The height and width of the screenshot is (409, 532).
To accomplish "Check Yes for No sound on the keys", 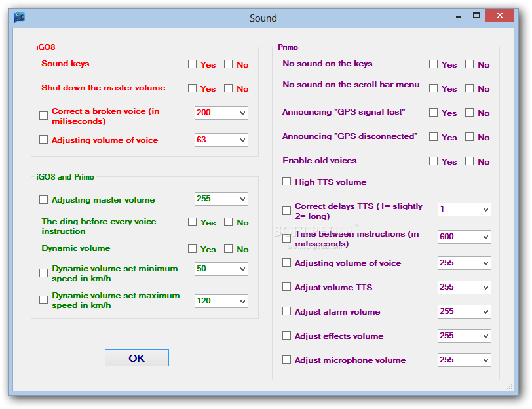I will (x=433, y=64).
